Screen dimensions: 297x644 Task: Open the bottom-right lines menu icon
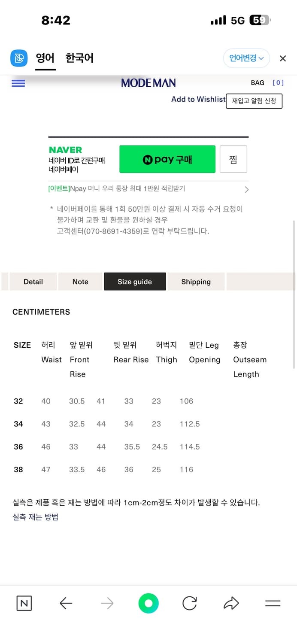coord(273,603)
